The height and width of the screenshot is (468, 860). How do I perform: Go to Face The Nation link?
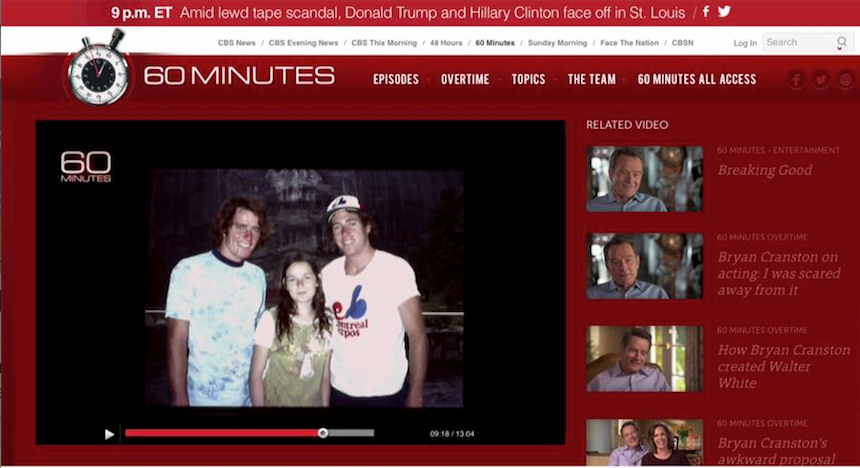point(629,43)
